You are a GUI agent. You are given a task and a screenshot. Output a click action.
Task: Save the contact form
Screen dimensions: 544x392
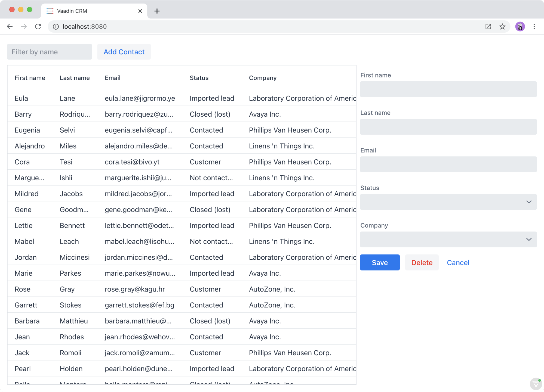point(379,262)
